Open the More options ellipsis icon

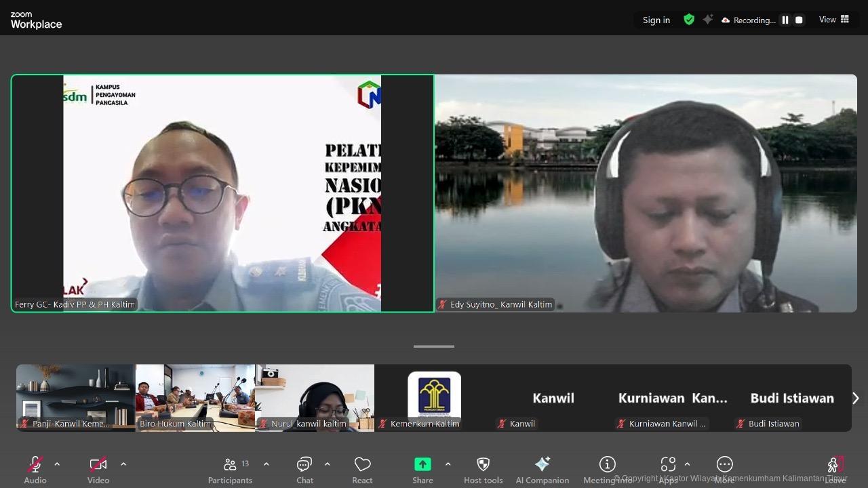(x=724, y=464)
